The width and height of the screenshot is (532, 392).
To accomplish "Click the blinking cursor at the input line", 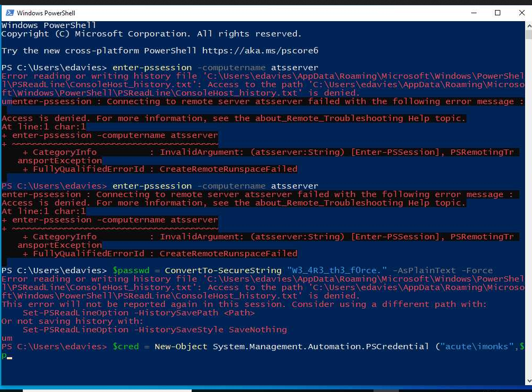I will coord(9,356).
